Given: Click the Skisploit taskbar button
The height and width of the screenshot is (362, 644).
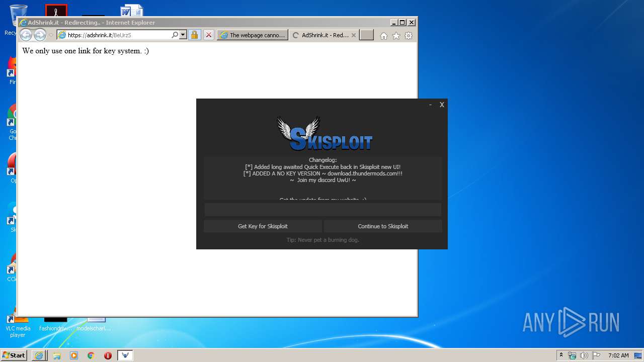Looking at the screenshot, I should (x=125, y=355).
